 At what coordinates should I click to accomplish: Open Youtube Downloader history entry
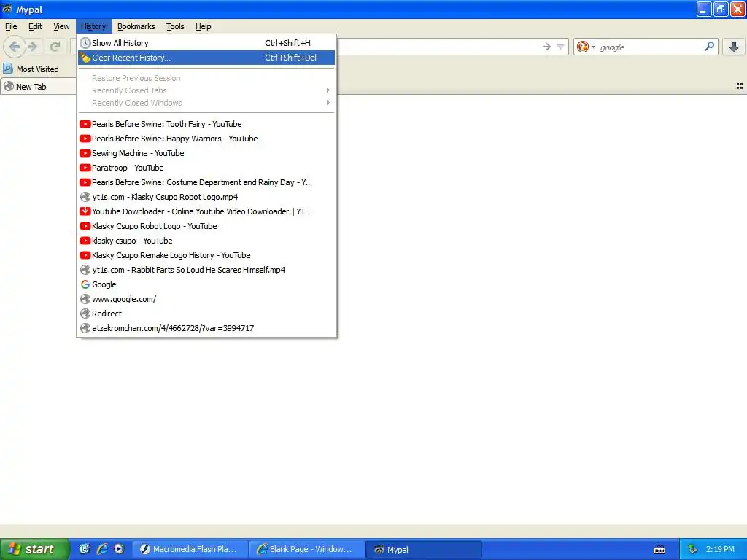[206, 211]
